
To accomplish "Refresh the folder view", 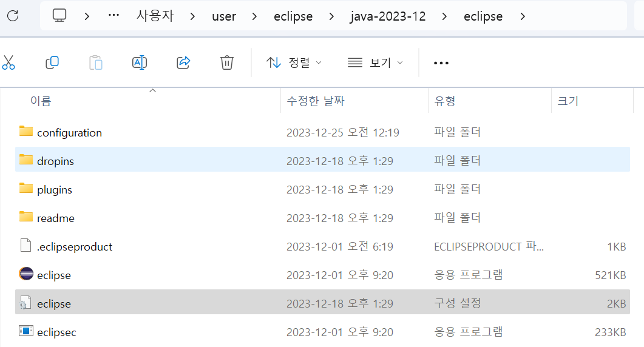I will pos(13,16).
